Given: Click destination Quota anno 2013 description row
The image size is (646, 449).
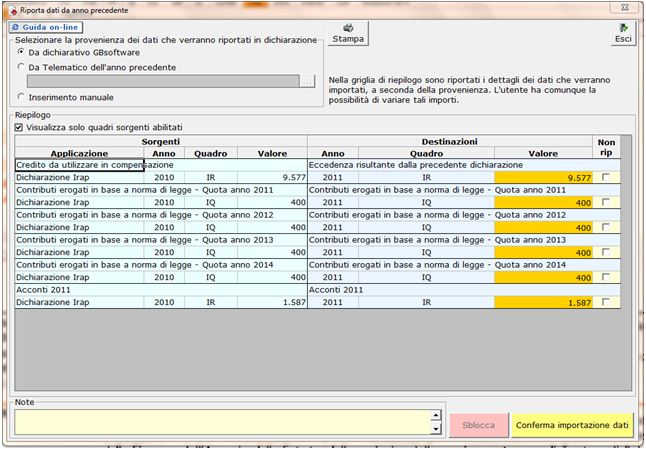Looking at the screenshot, I should [464, 240].
